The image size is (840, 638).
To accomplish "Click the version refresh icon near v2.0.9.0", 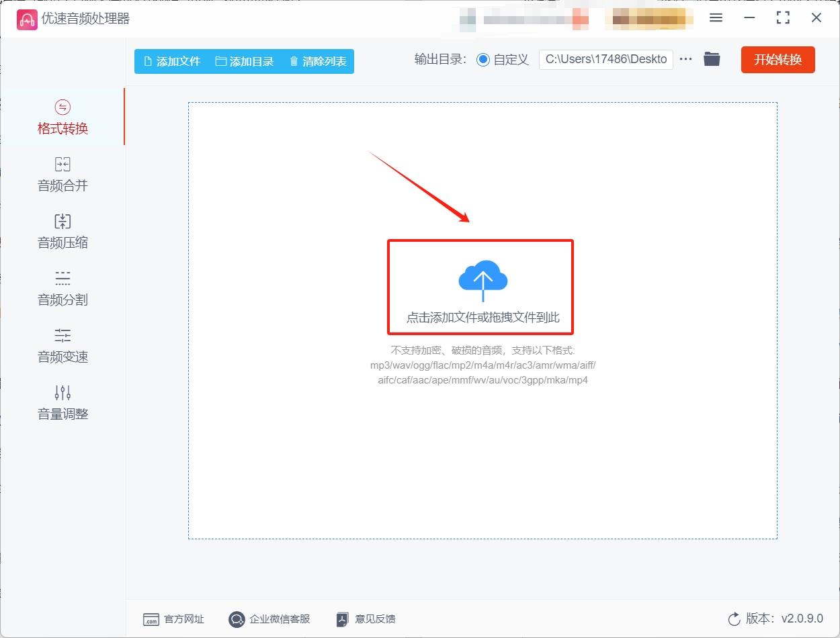I will click(x=732, y=619).
